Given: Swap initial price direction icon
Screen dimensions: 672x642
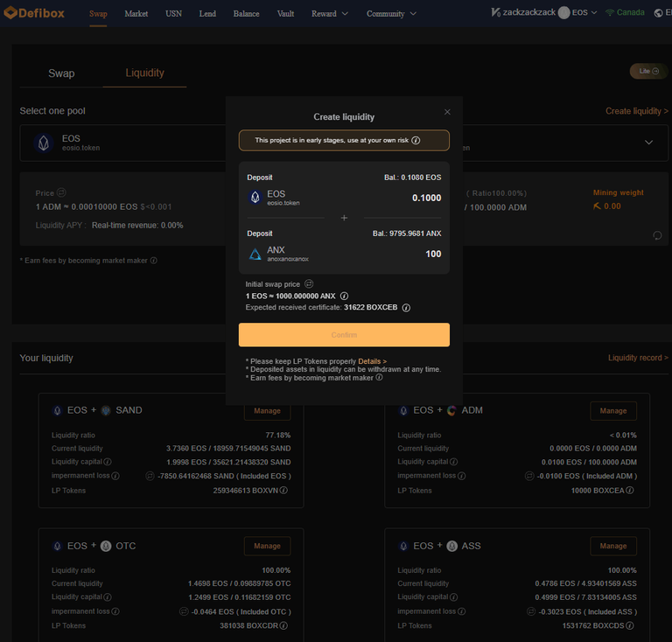Looking at the screenshot, I should pos(309,284).
